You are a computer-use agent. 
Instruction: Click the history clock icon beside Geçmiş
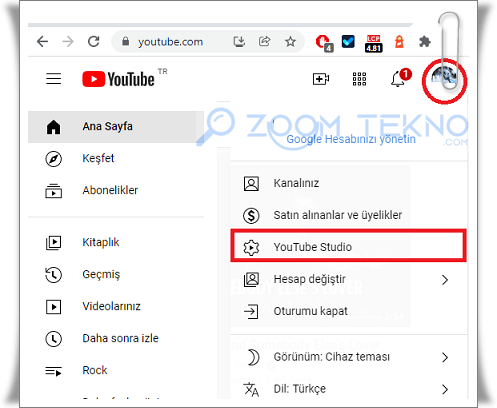click(x=53, y=275)
